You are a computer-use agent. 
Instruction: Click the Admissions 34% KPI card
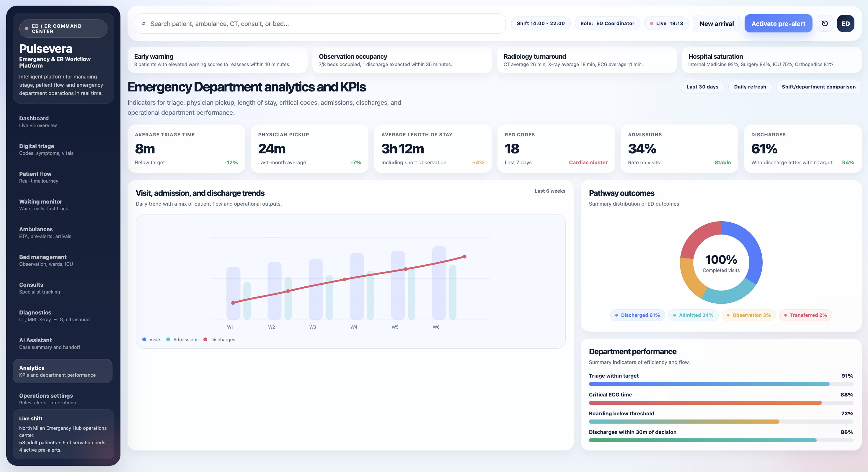coord(679,149)
